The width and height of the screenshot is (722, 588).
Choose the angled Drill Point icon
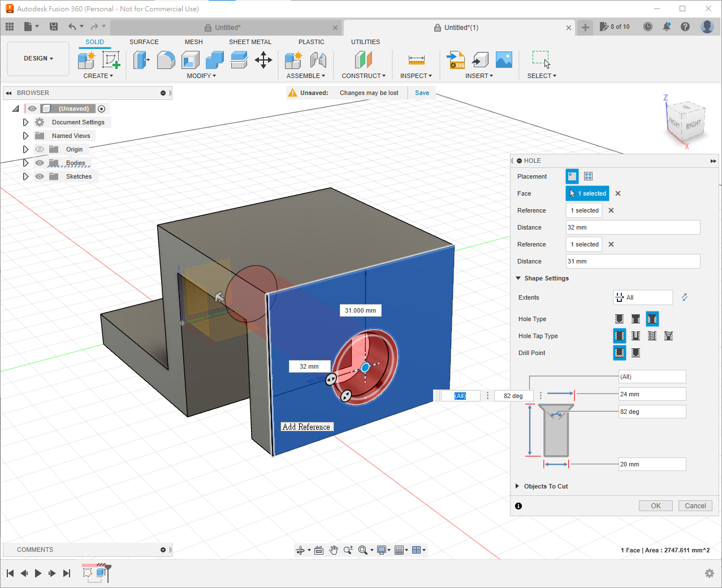tap(635, 353)
